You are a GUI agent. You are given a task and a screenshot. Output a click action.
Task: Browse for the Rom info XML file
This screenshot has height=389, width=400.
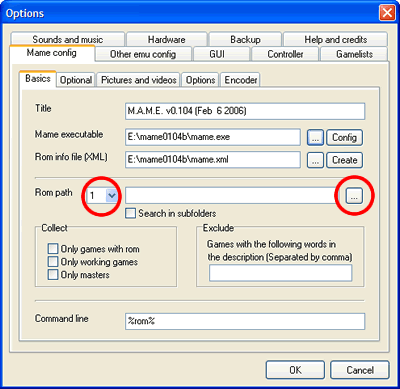315,160
